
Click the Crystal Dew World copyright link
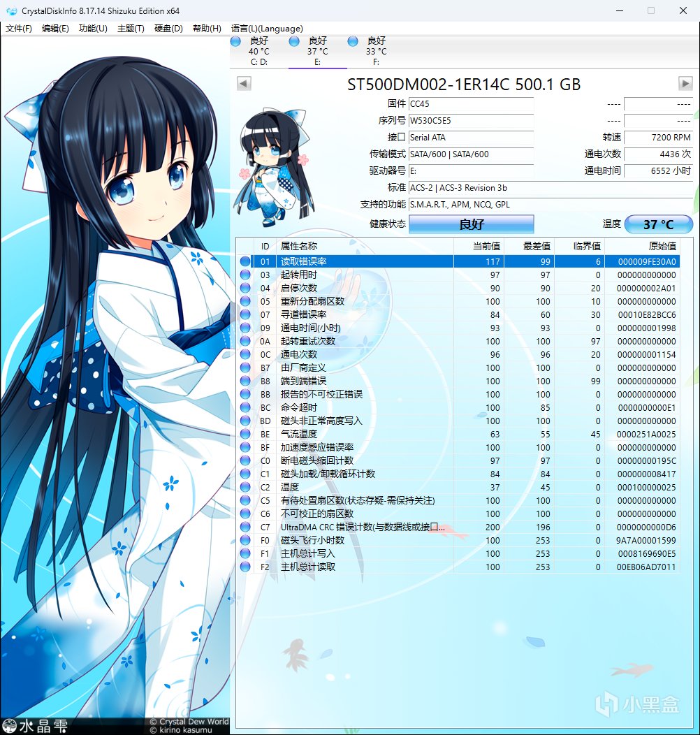189,722
